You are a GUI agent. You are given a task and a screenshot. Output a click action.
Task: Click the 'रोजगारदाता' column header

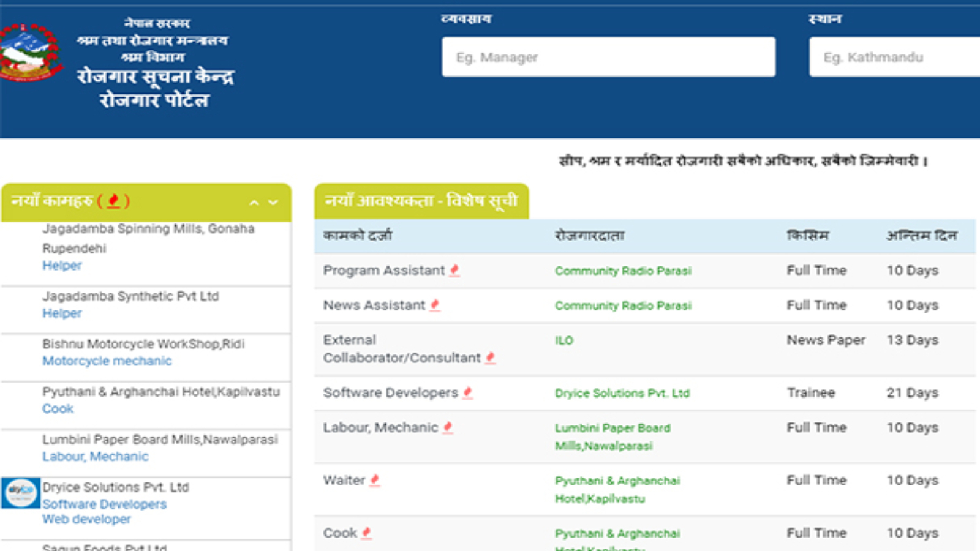590,235
